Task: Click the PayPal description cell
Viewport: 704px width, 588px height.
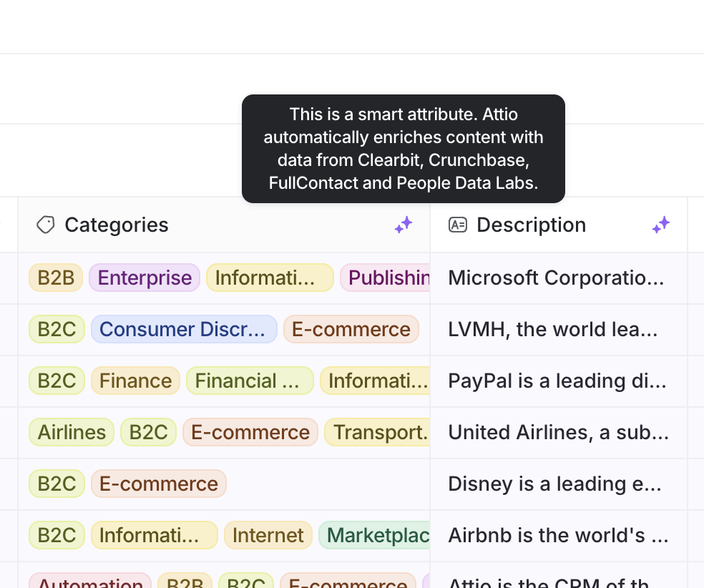Action: tap(557, 381)
